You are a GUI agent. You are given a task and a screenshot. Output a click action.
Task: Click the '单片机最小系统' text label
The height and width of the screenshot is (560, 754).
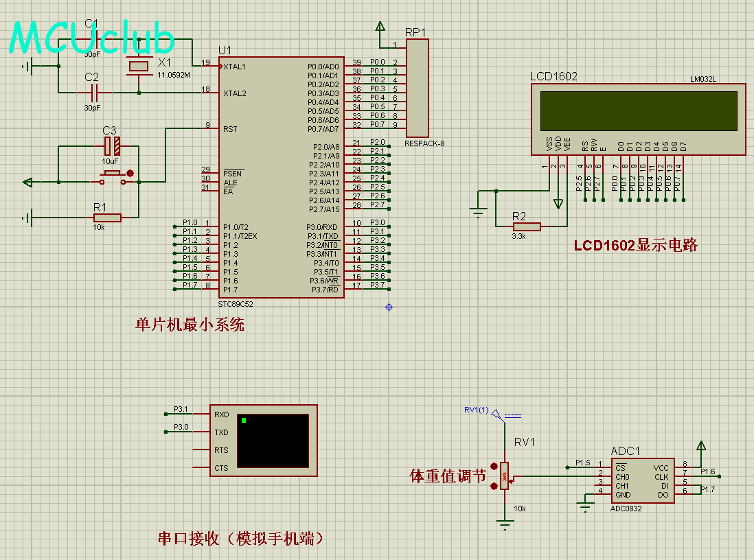point(190,325)
